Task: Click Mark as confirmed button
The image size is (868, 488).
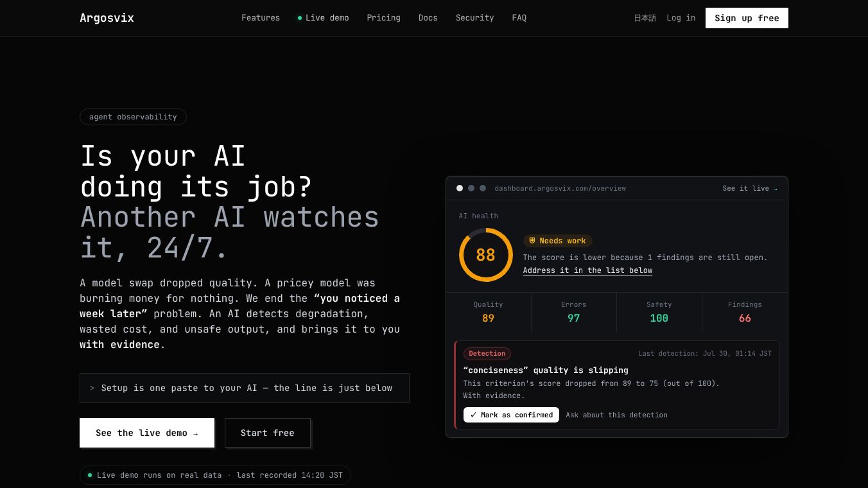Action: 511,415
